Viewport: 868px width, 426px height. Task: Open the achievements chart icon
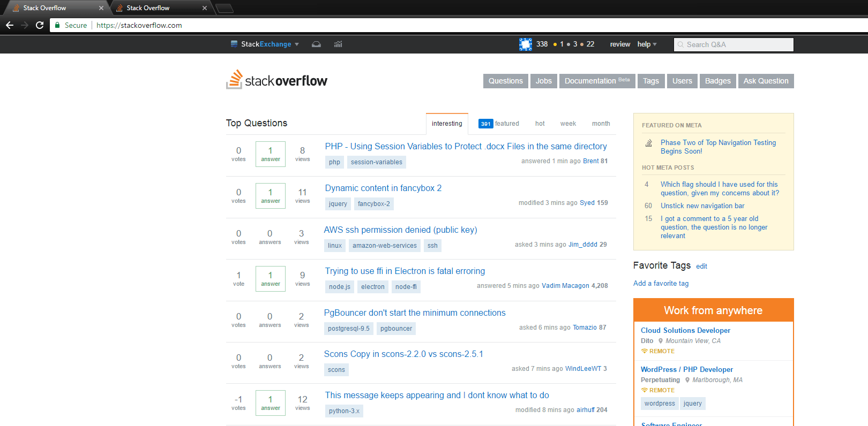338,44
